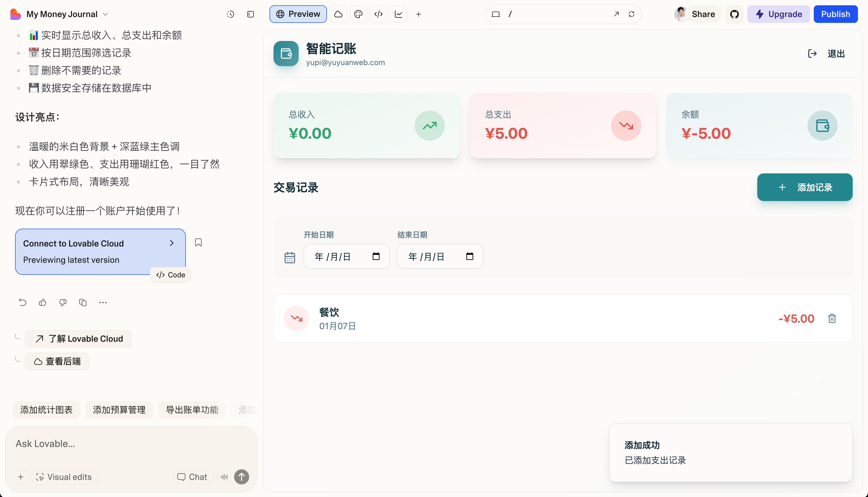Open the code view icon
Image resolution: width=868 pixels, height=497 pixels.
(x=378, y=14)
